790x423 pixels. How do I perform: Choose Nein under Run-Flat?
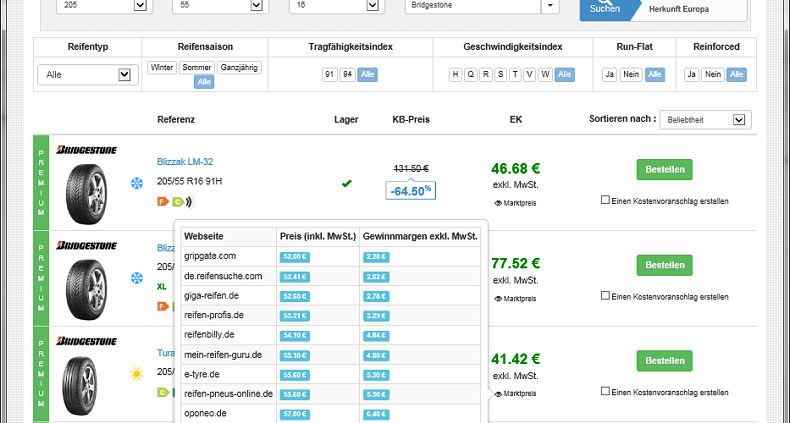[631, 75]
